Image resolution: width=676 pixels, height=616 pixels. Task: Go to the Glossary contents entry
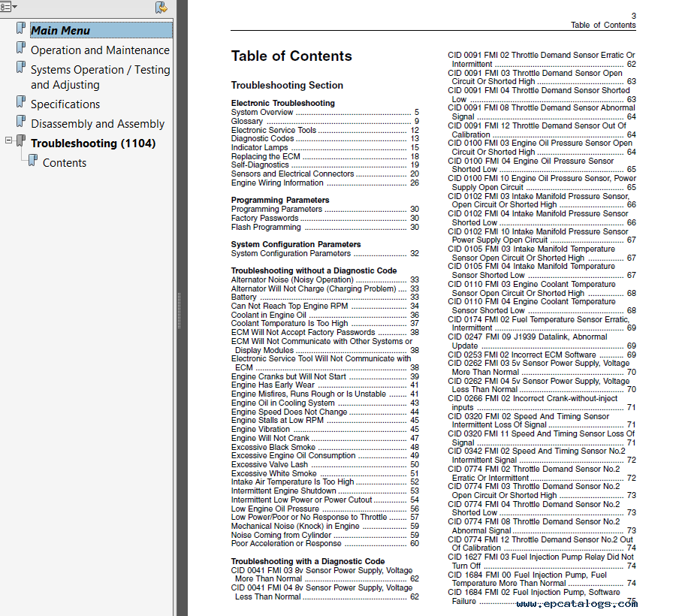pos(324,121)
